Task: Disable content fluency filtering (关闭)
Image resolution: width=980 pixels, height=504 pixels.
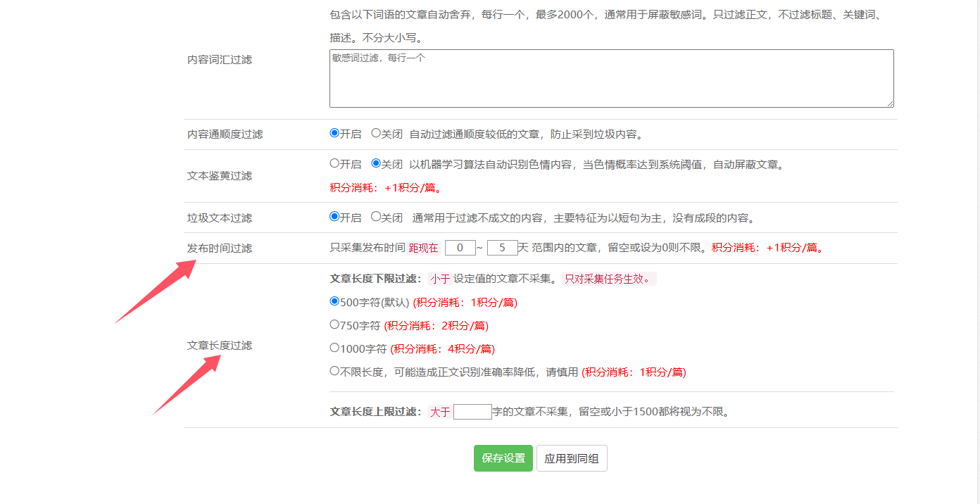Action: 376,133
